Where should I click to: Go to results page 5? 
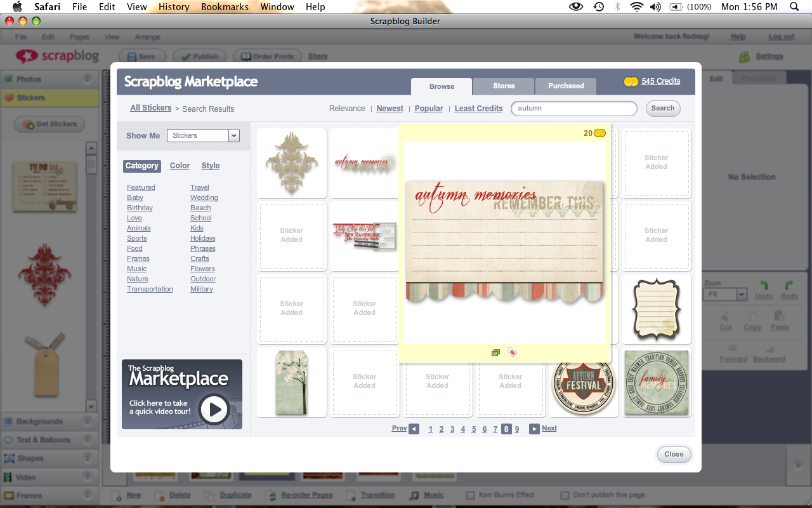pyautogui.click(x=473, y=429)
